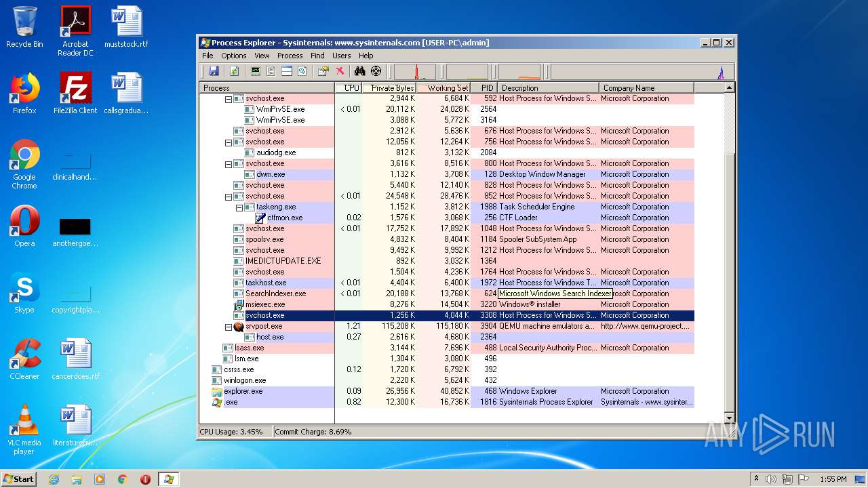Open the Users menu
This screenshot has height=488, width=868.
coord(342,56)
